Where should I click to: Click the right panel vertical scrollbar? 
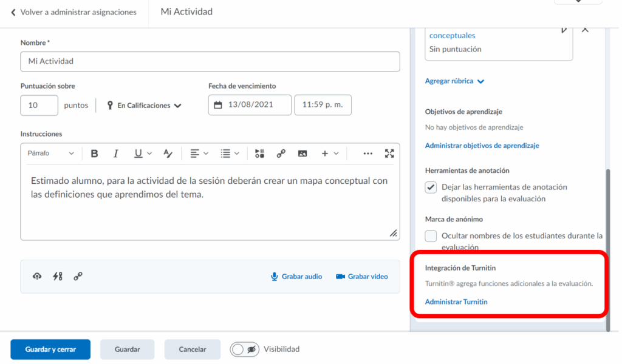click(x=608, y=249)
